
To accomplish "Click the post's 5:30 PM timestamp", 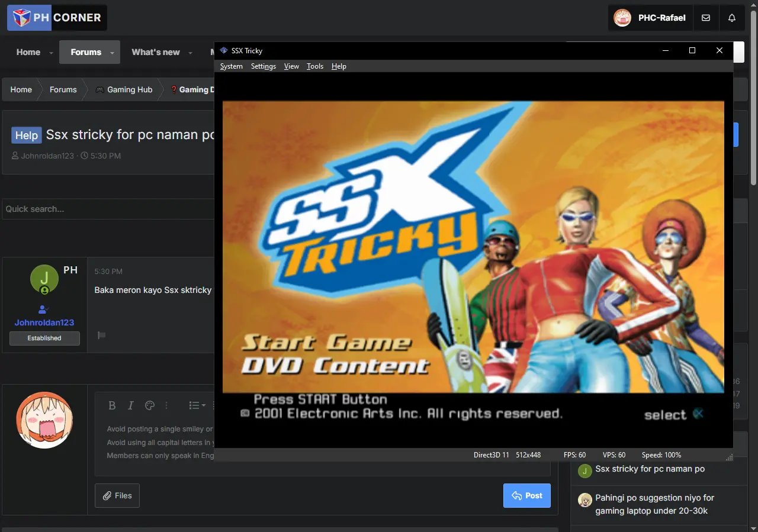I will [x=108, y=272].
